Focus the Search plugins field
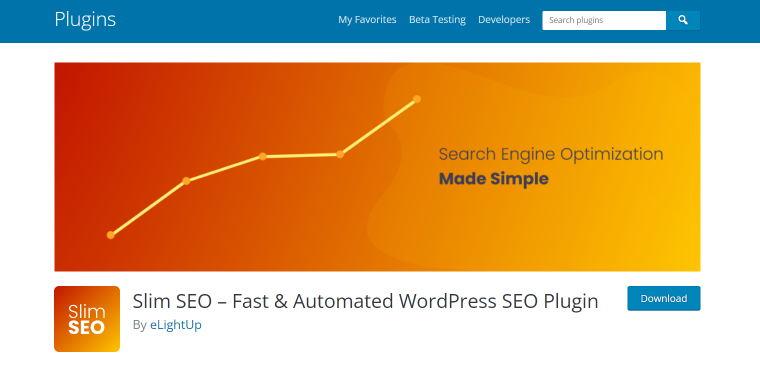The height and width of the screenshot is (365, 760). (x=604, y=20)
